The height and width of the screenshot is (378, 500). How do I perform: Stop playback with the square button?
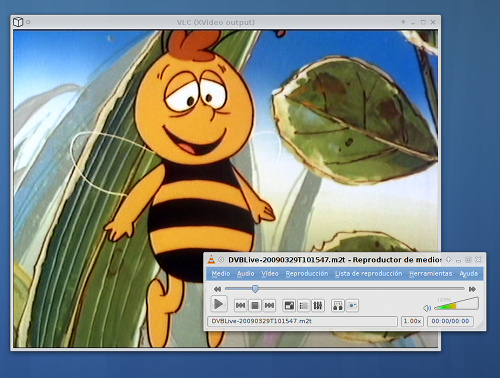(x=255, y=305)
